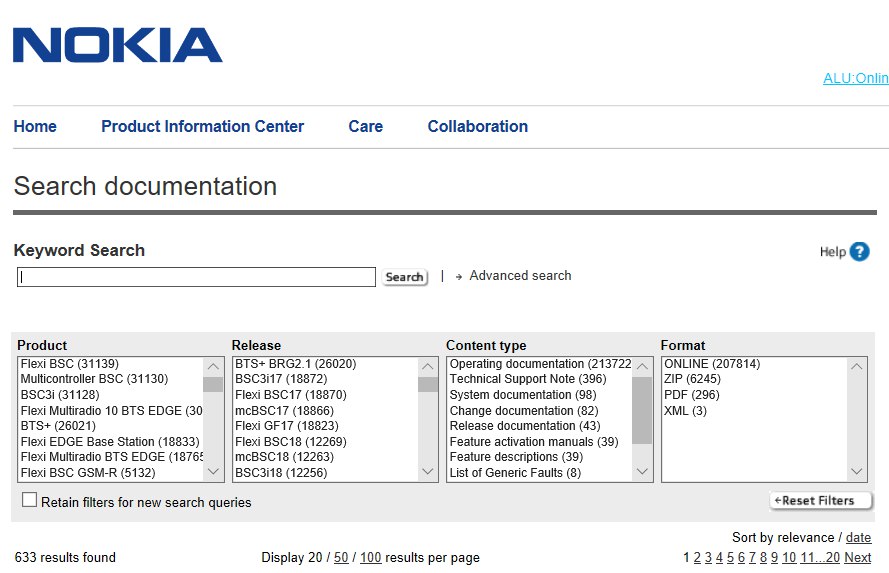
Task: Select Feature descriptions (39)
Action: (x=516, y=457)
